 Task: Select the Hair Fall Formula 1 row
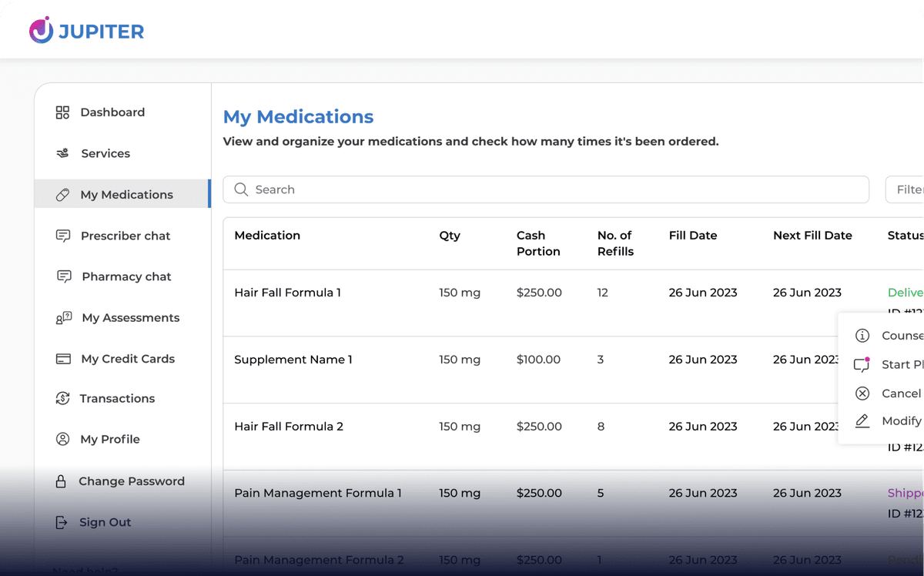point(287,293)
